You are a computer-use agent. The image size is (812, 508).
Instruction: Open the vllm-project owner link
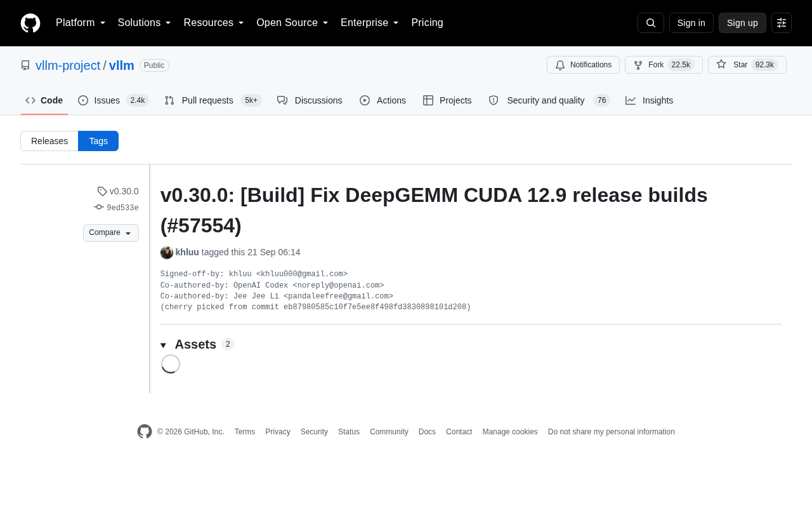[x=68, y=65]
